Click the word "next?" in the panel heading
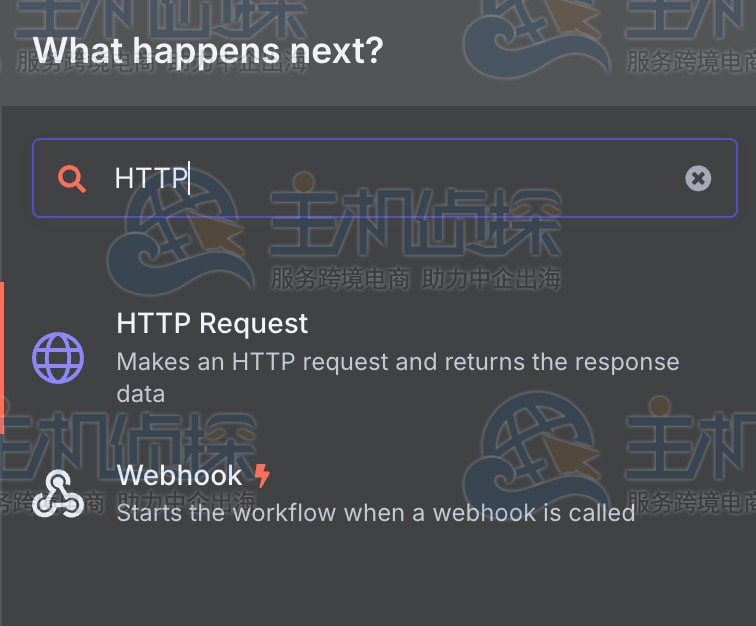This screenshot has width=756, height=626. 341,49
